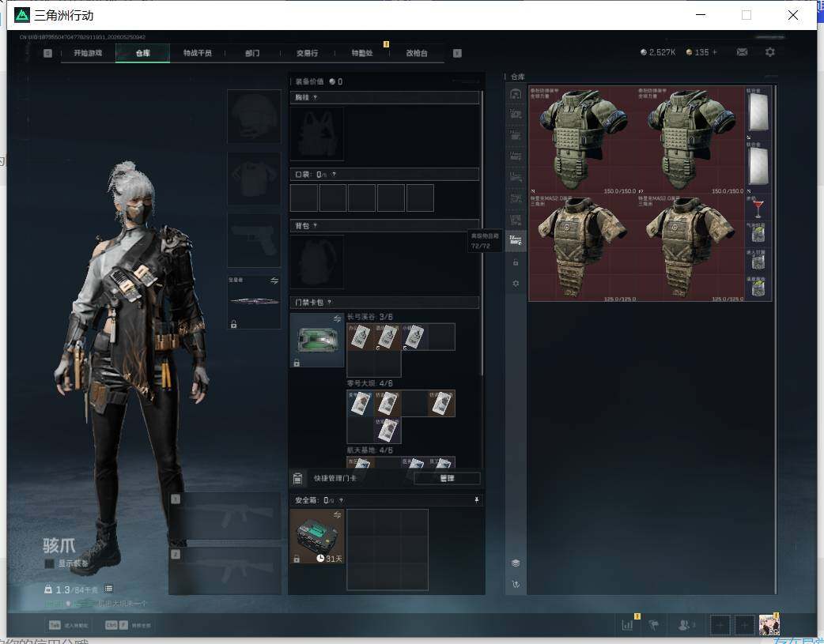The height and width of the screenshot is (644, 824).
Task: Click the 口袋 help question mark
Action: (334, 175)
